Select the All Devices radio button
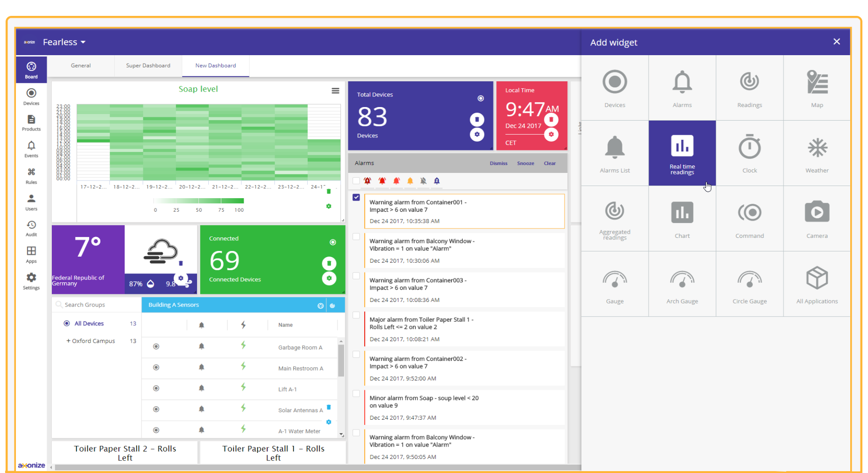This screenshot has height=473, width=868. 67,323
